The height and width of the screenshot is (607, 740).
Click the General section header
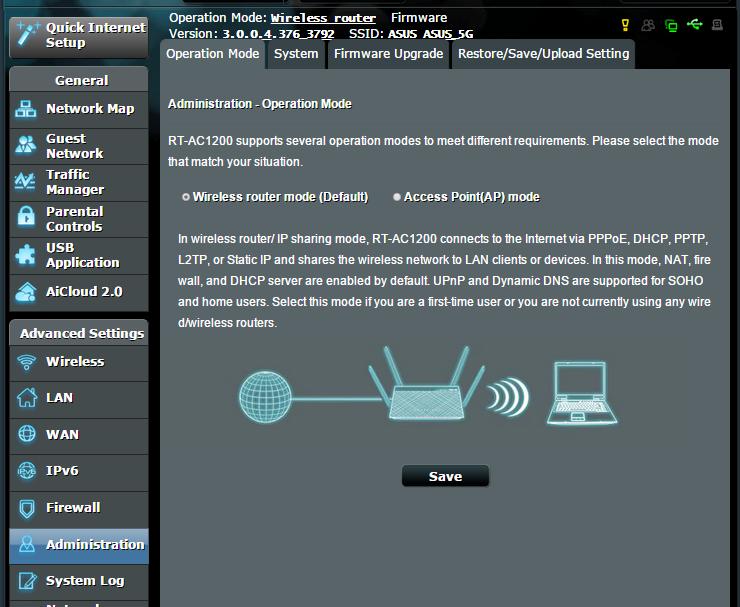(79, 80)
